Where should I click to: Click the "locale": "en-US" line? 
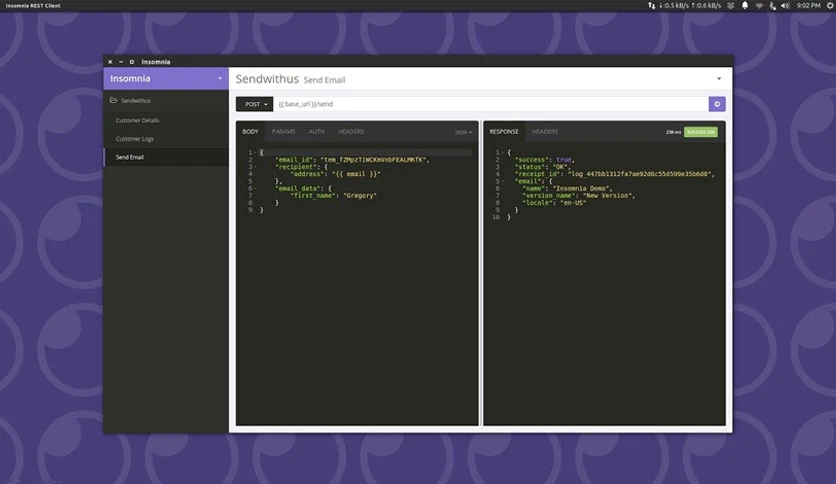point(554,203)
